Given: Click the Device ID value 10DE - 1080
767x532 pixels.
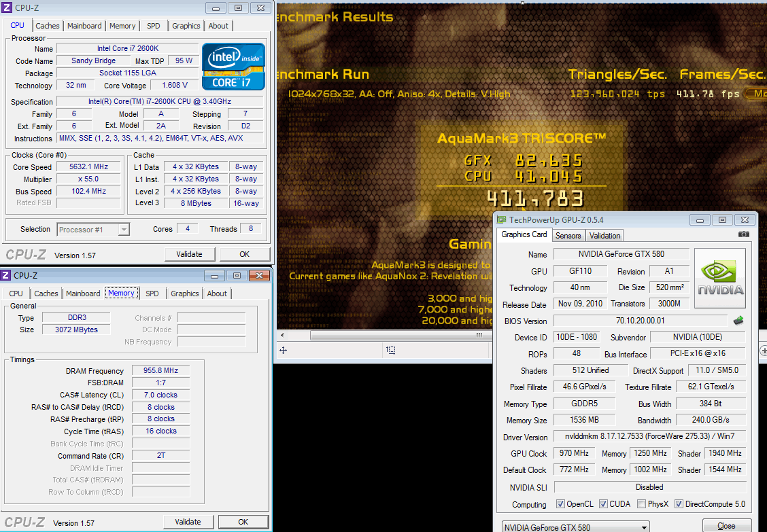Looking at the screenshot, I should (576, 338).
